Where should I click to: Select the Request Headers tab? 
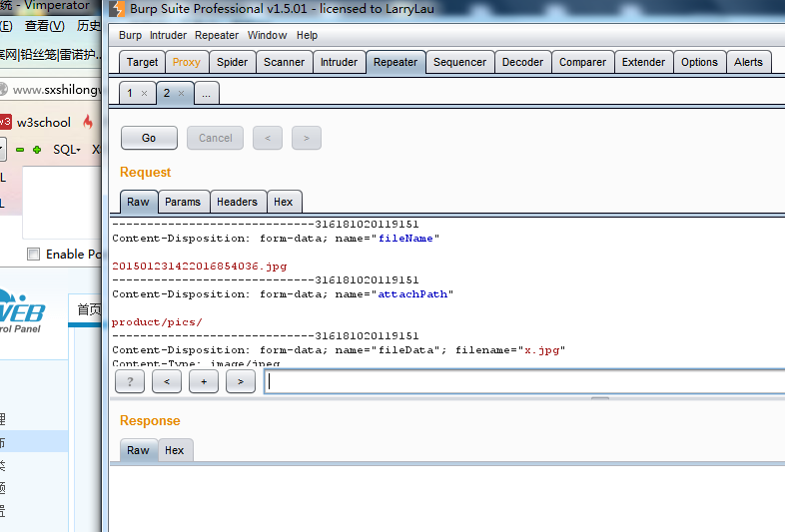pos(238,202)
